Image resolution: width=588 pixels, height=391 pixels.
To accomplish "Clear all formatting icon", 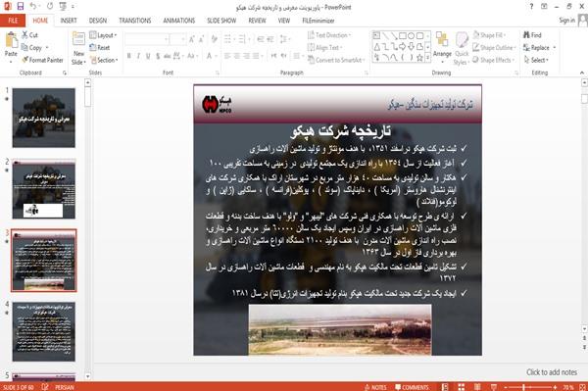I will 214,39.
